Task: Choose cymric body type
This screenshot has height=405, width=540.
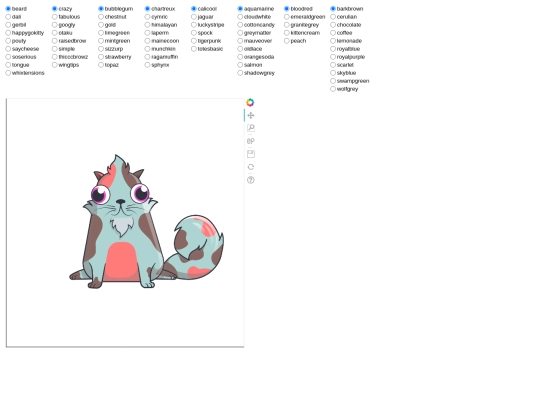Action: coord(147,17)
